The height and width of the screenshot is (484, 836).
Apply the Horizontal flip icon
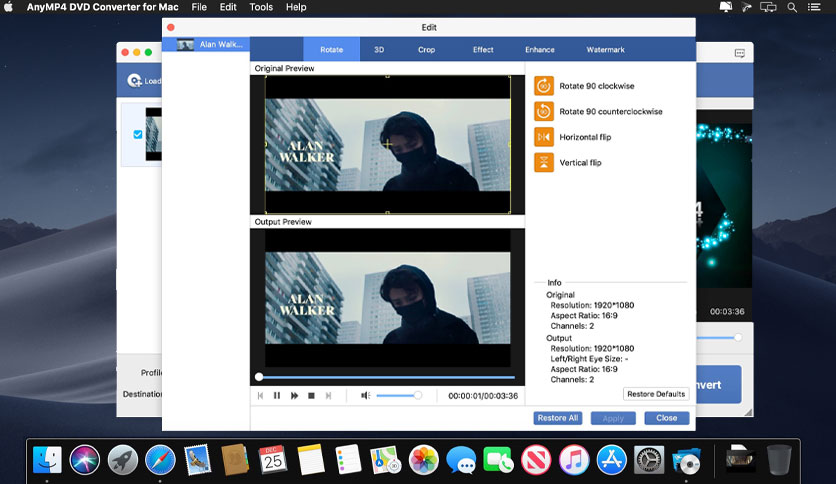click(543, 137)
